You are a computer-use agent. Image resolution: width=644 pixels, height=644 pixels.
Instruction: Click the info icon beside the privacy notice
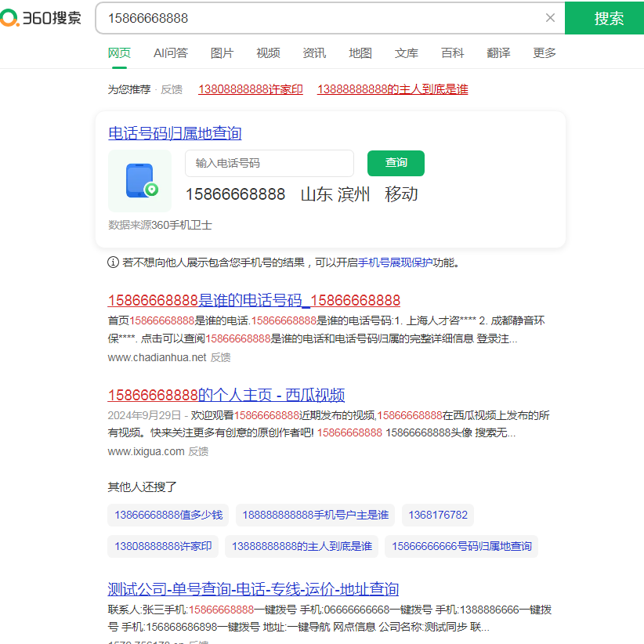coord(113,262)
